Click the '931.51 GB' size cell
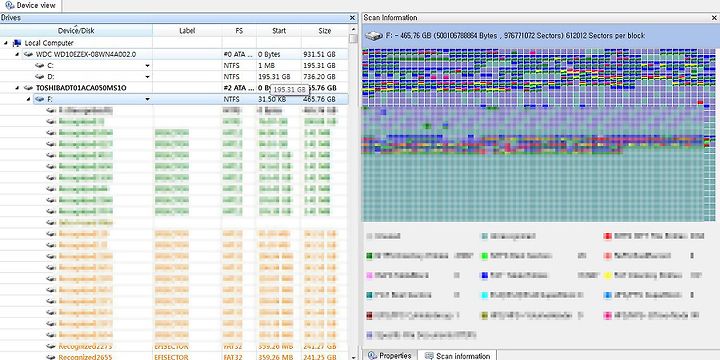Screen dimensions: 720x360 tap(319, 54)
